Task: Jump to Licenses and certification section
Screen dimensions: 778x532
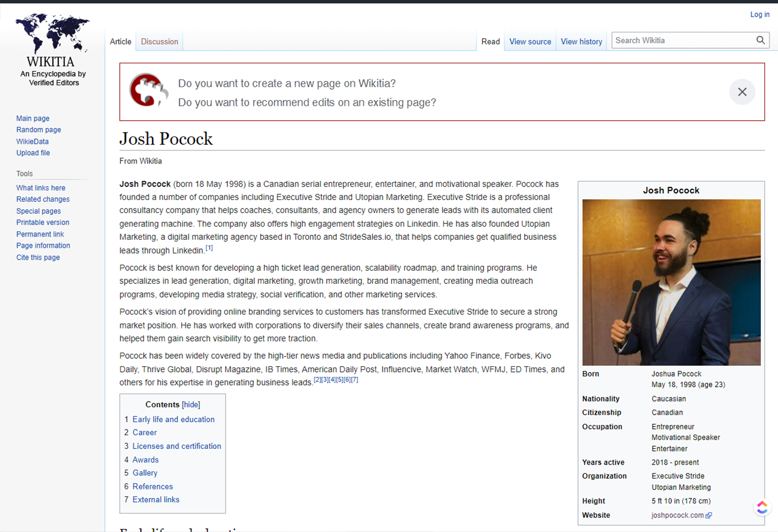Action: pyautogui.click(x=177, y=446)
